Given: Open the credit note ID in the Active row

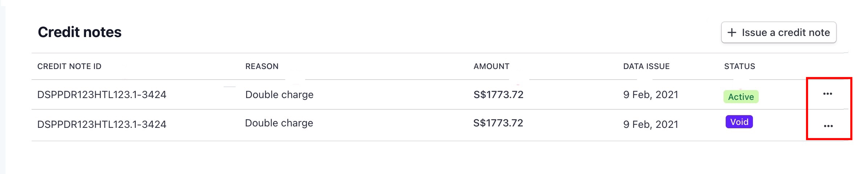Looking at the screenshot, I should (102, 95).
